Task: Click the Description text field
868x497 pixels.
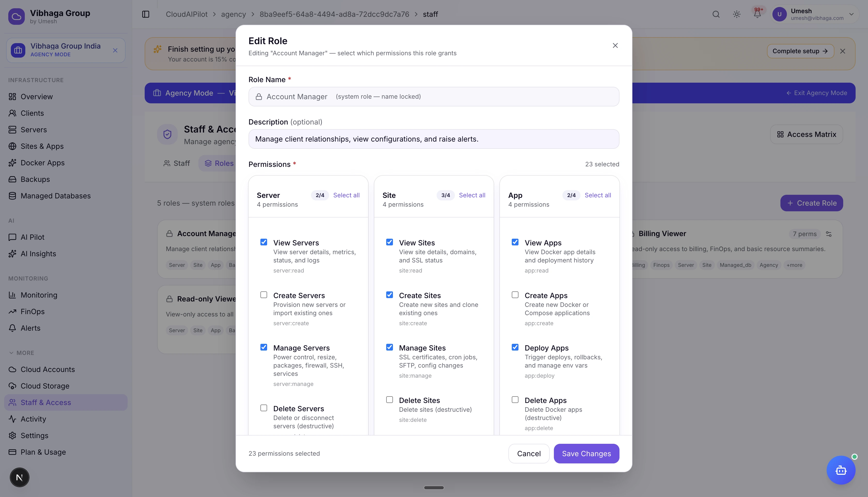Action: point(434,139)
